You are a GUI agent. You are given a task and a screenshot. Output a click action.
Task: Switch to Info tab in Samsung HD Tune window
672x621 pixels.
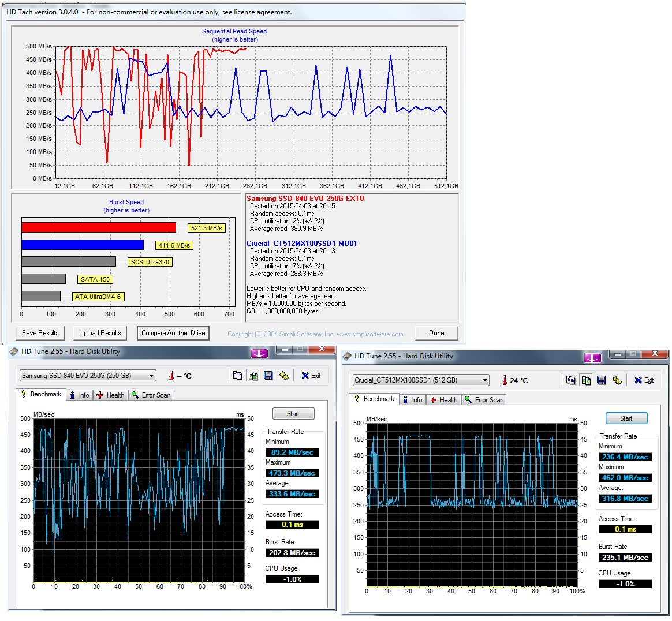click(x=79, y=395)
